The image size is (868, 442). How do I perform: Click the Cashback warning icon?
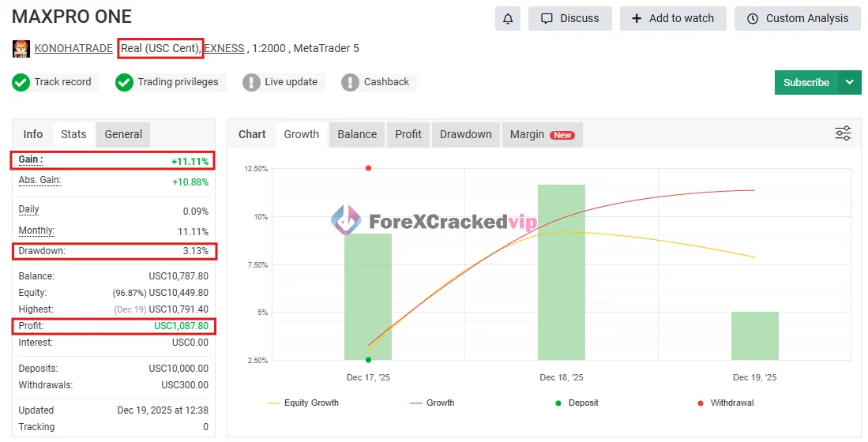[350, 82]
